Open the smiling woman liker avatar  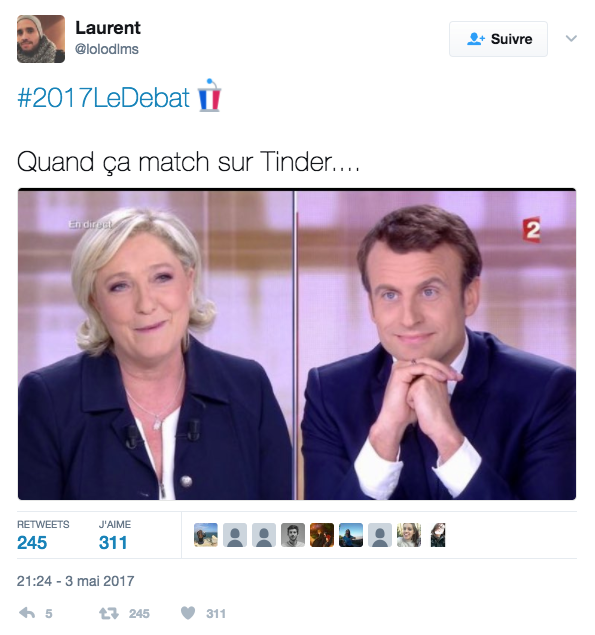(x=409, y=535)
